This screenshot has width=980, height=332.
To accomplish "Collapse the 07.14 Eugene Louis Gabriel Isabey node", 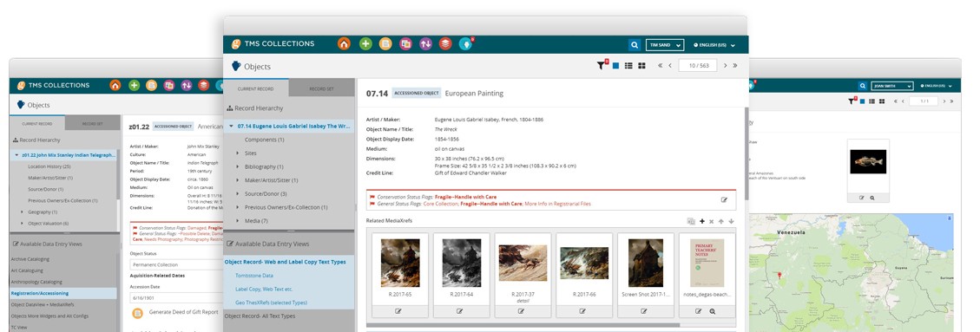I will coord(231,126).
